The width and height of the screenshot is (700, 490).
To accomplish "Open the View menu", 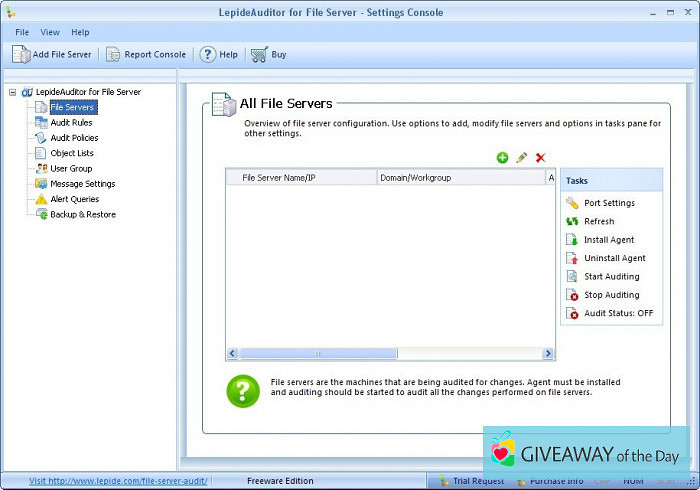I will 50,32.
